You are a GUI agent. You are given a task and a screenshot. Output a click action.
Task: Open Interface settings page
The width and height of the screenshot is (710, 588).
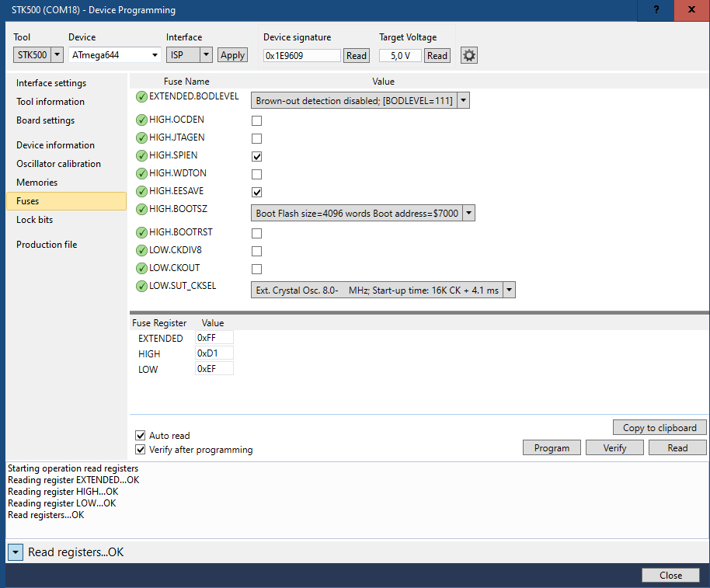point(51,83)
